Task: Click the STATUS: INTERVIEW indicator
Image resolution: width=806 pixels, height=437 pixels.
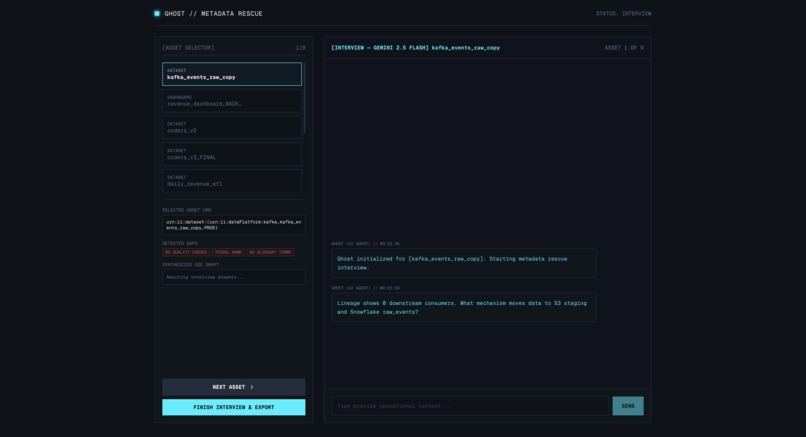Action: [624, 14]
